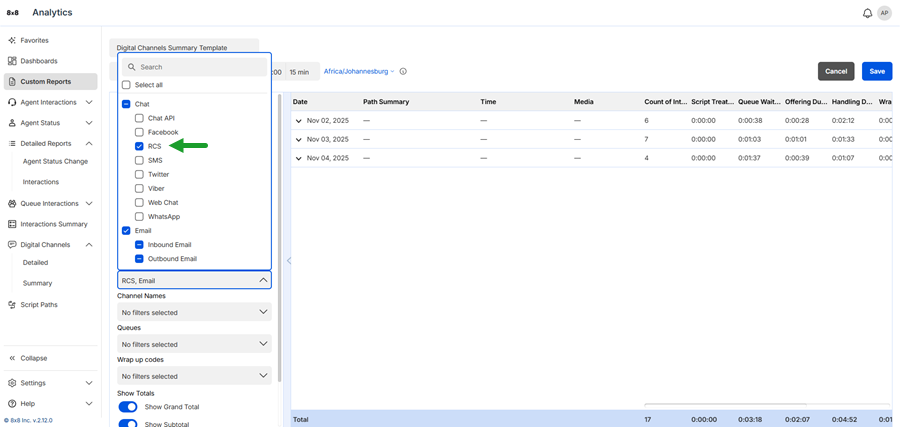Screen dimensions: 900x427
Task: Click the AP user avatar
Action: [884, 13]
